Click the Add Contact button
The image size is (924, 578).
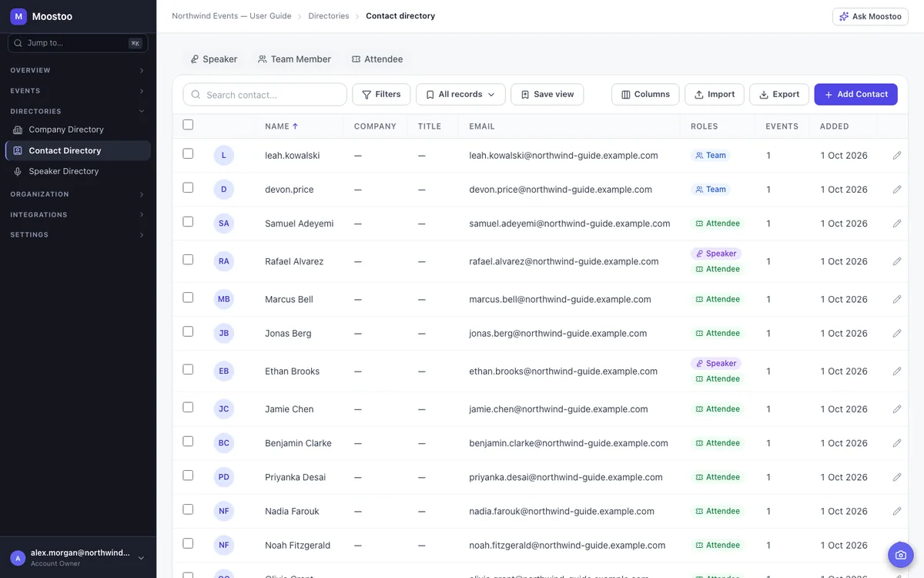click(x=855, y=94)
